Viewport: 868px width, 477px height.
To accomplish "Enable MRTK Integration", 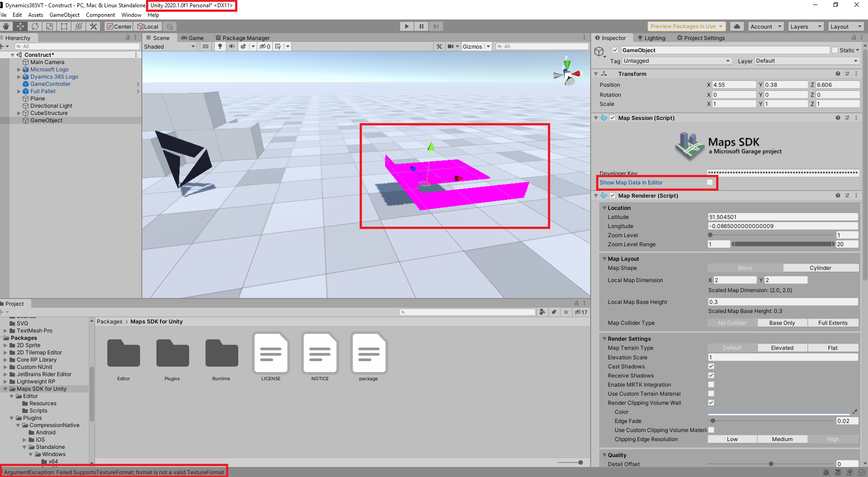I will click(711, 384).
